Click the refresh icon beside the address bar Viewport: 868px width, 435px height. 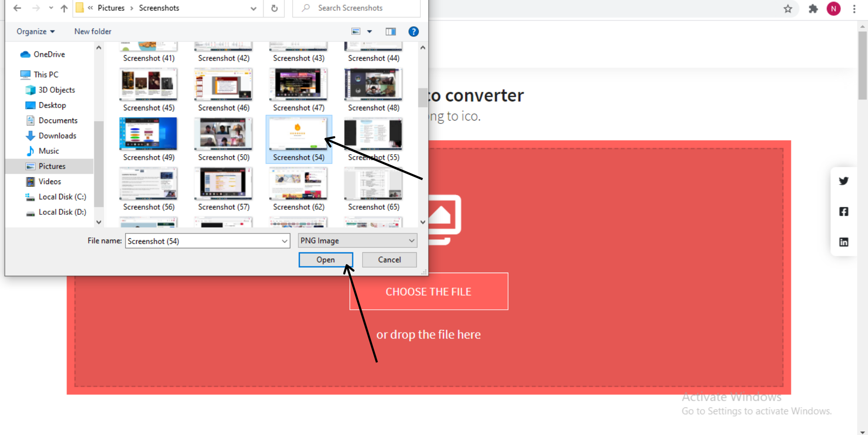[274, 8]
